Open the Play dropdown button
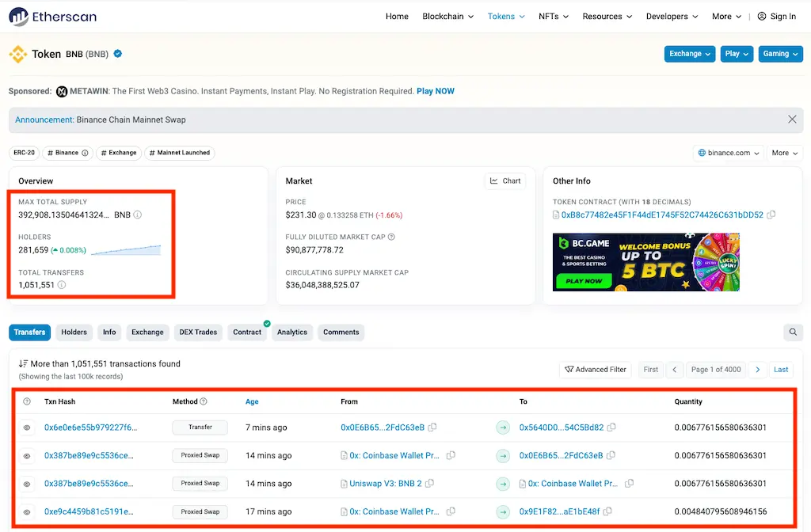This screenshot has height=532, width=811. 737,54
